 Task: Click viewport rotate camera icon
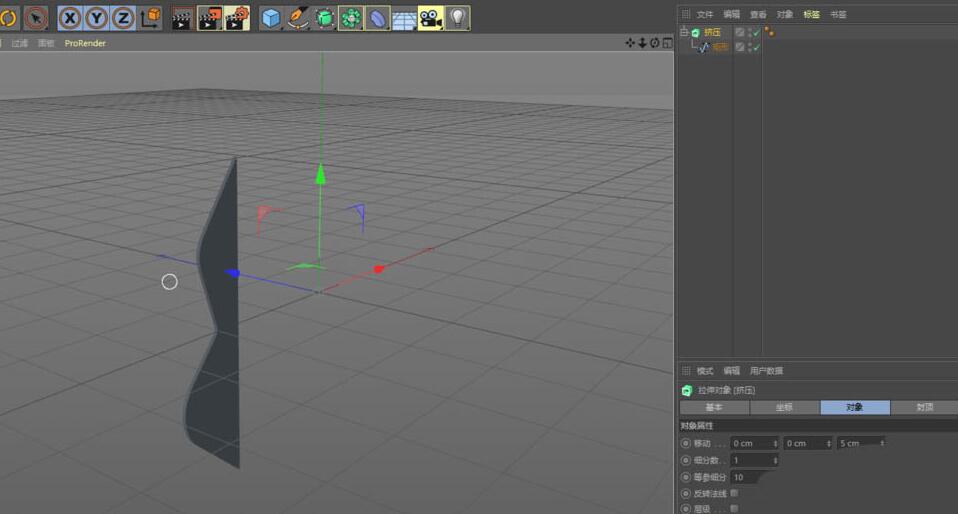click(x=654, y=43)
